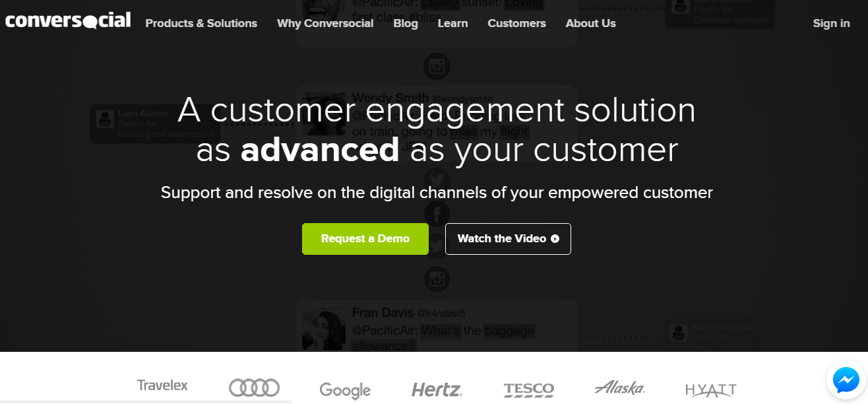This screenshot has height=404, width=868.
Task: Expand the Products & Solutions menu
Action: pos(201,23)
